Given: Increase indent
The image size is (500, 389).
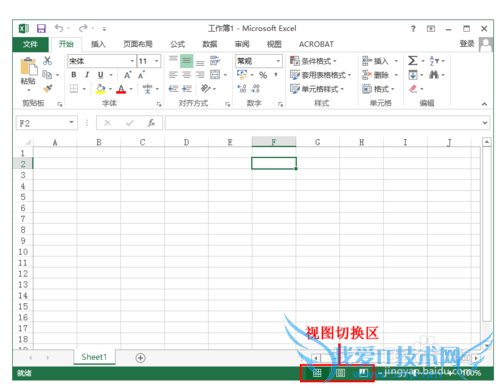Looking at the screenshot, I should tap(187, 89).
